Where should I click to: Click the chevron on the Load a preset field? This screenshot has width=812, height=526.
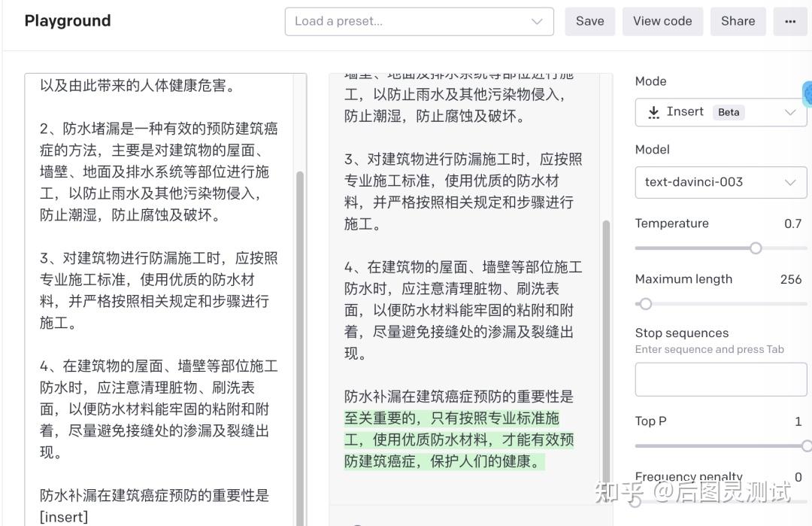click(x=537, y=21)
